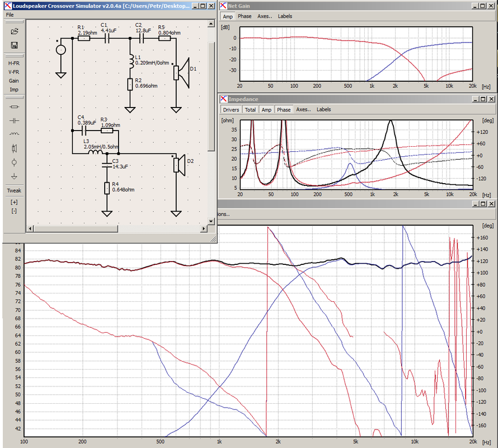
Task: Show the H-FR horizontal response window
Action: [x=14, y=63]
